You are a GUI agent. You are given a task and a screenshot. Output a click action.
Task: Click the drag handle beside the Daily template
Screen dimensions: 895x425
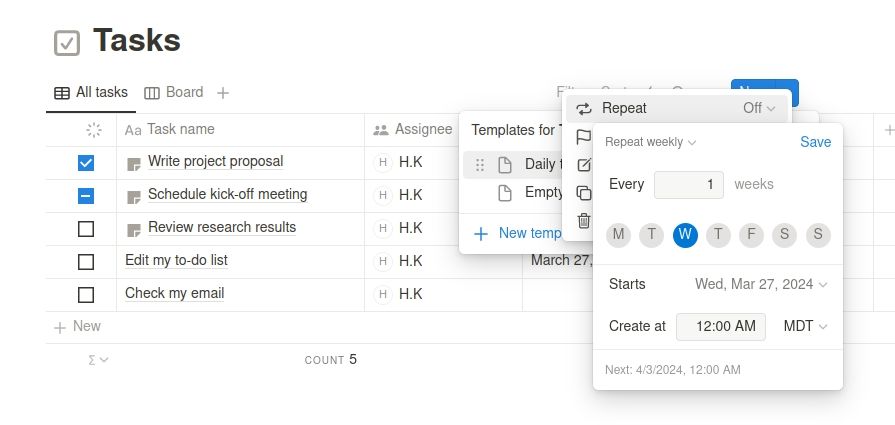[480, 165]
